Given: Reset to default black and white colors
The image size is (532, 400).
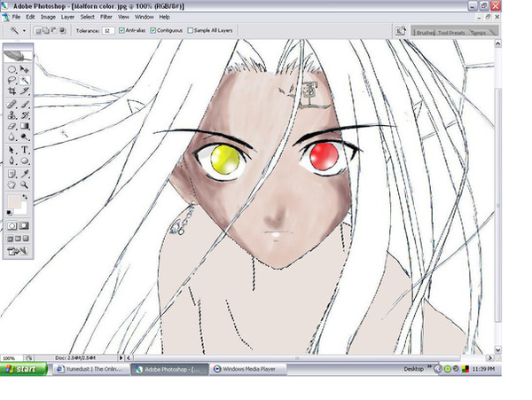Looking at the screenshot, I should point(9,213).
